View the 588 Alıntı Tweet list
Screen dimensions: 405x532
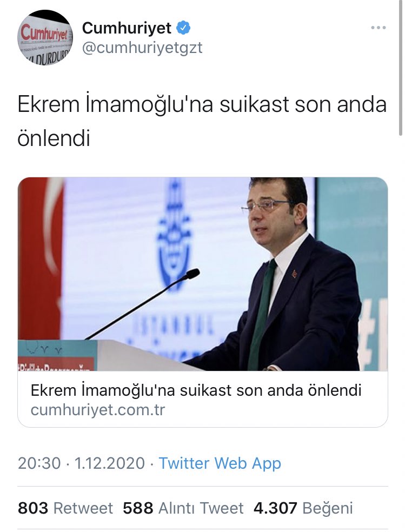pyautogui.click(x=183, y=508)
